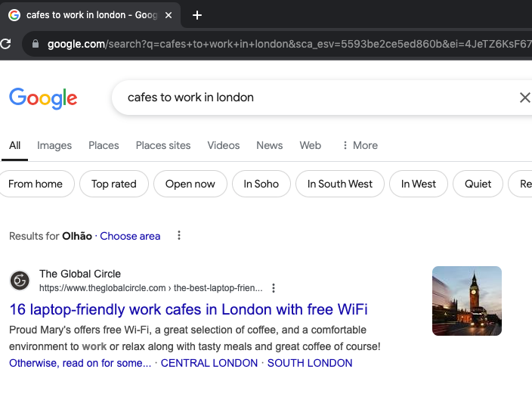
Task: Reload the page with the refresh icon
Action: 5,44
